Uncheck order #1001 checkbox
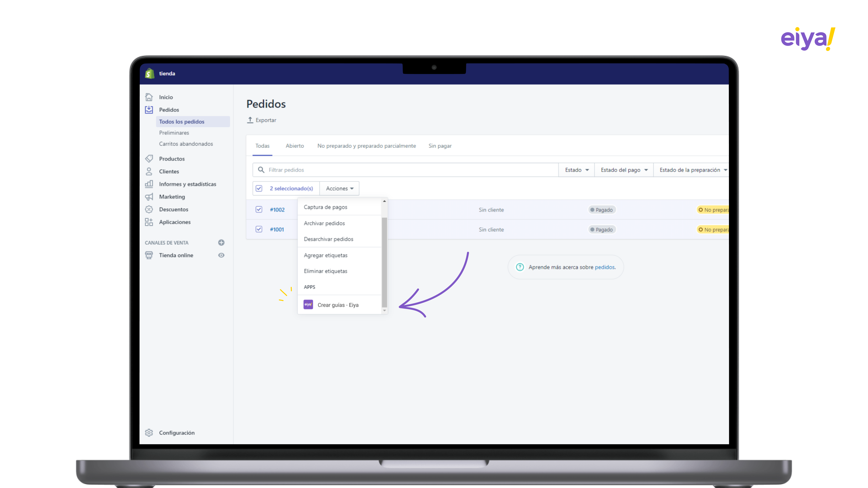This screenshot has width=868, height=488. 259,229
